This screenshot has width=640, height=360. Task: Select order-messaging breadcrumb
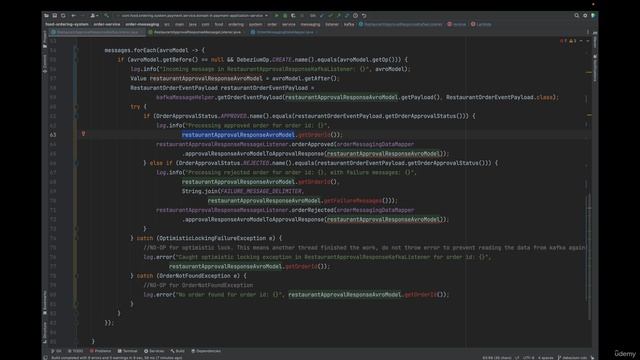click(142, 24)
